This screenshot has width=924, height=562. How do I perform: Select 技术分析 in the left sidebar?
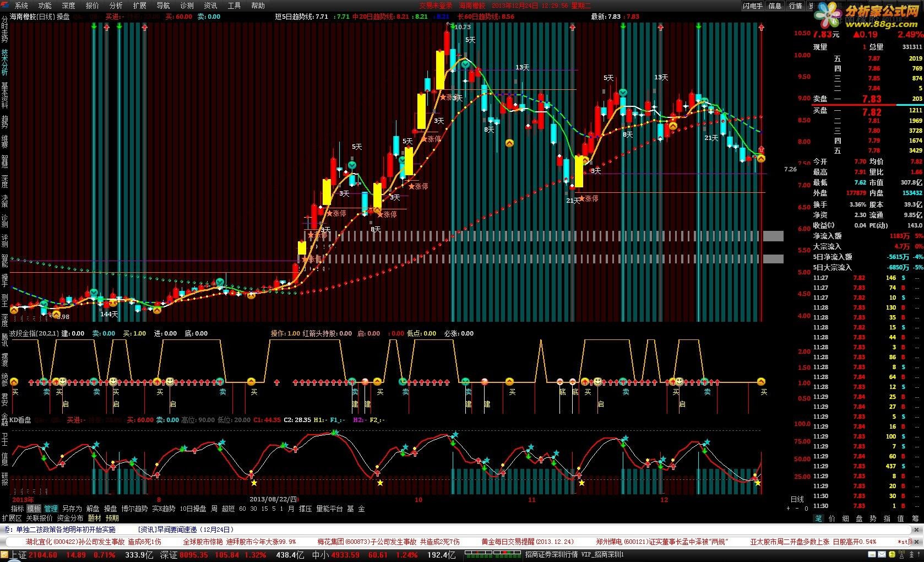pos(4,62)
